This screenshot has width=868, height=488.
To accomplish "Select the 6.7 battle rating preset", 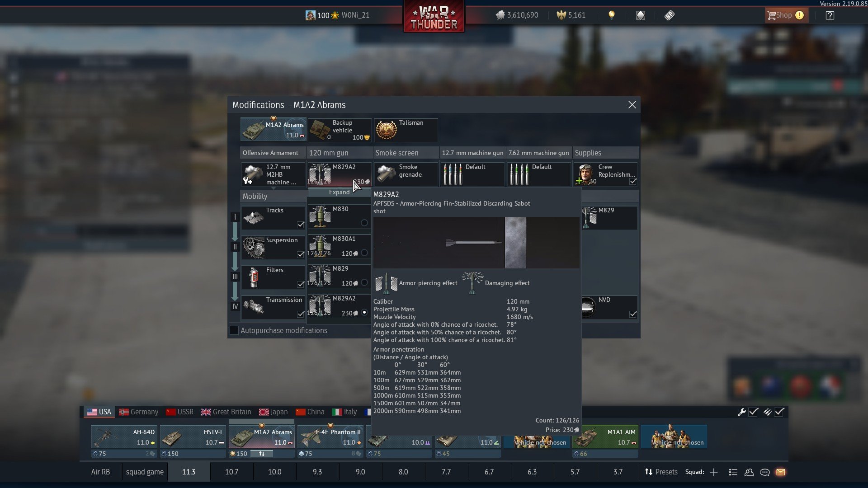I will coord(489,472).
